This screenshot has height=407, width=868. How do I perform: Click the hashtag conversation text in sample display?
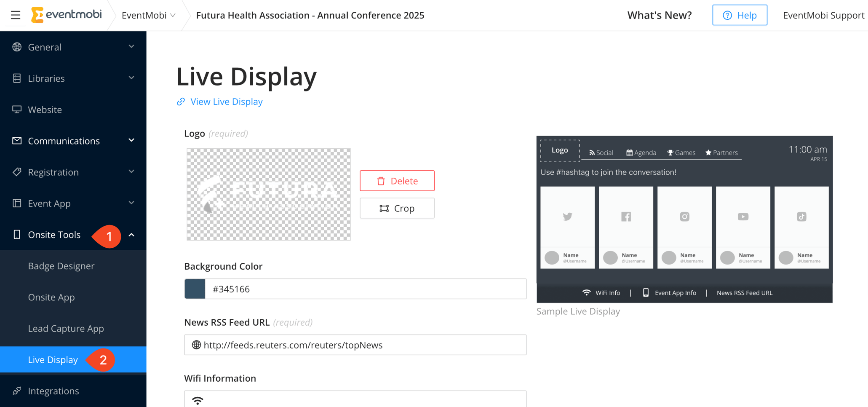608,172
